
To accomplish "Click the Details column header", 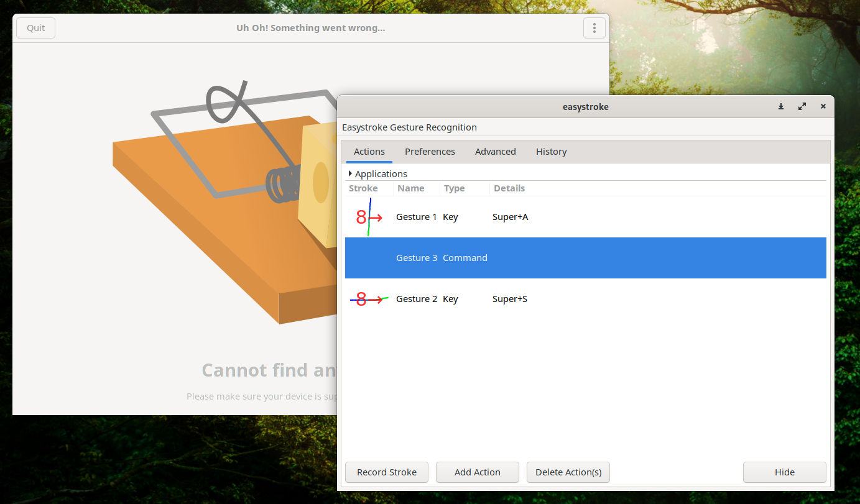I will pyautogui.click(x=658, y=188).
